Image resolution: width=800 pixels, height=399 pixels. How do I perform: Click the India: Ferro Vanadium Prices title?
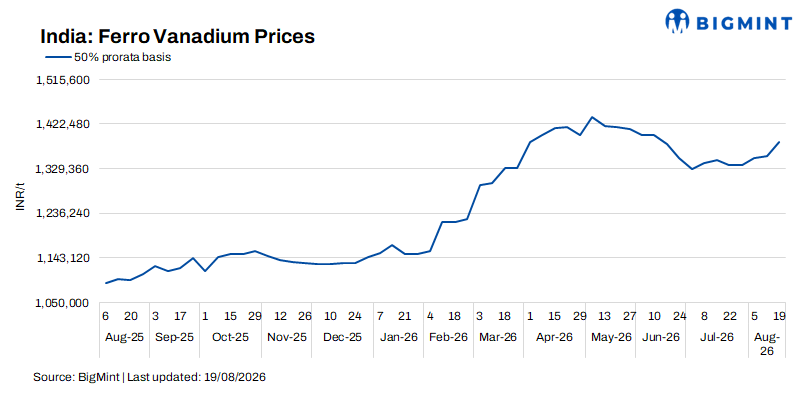click(178, 36)
